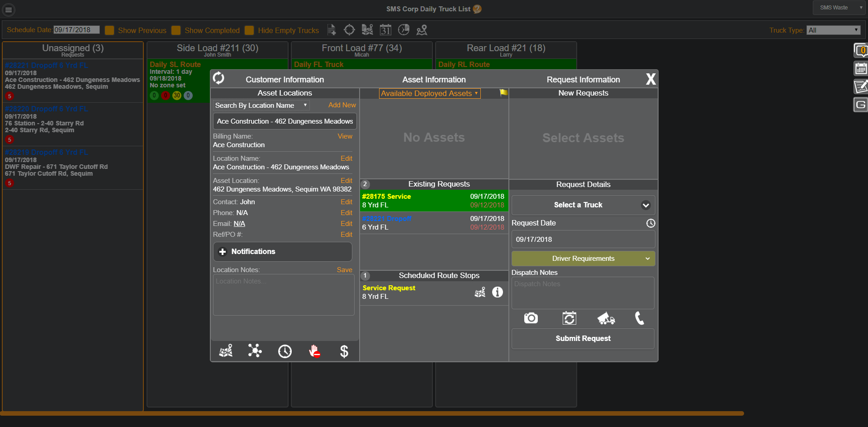The image size is (868, 427).
Task: Select the phone call icon in Request Details
Action: pos(639,318)
